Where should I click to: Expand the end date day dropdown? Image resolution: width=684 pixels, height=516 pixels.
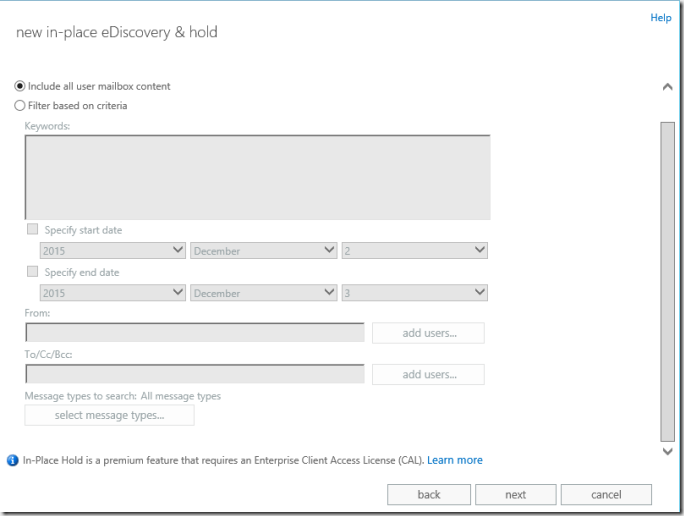tap(414, 293)
